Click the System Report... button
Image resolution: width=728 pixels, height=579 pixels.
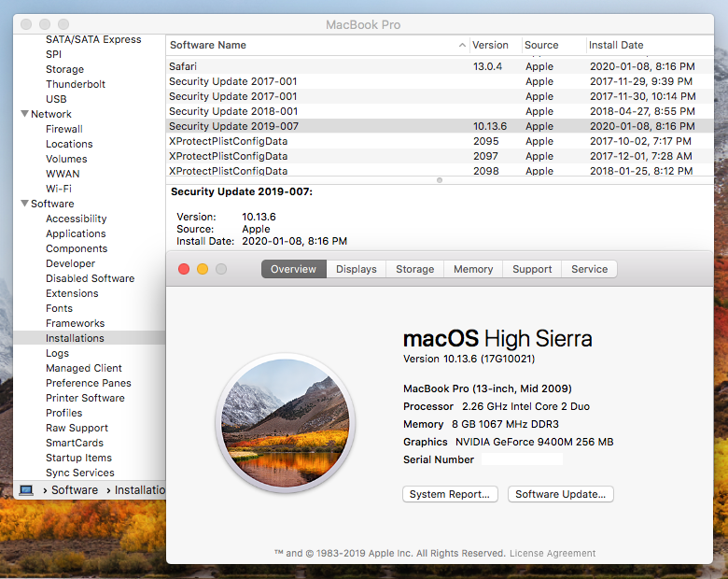pos(450,494)
